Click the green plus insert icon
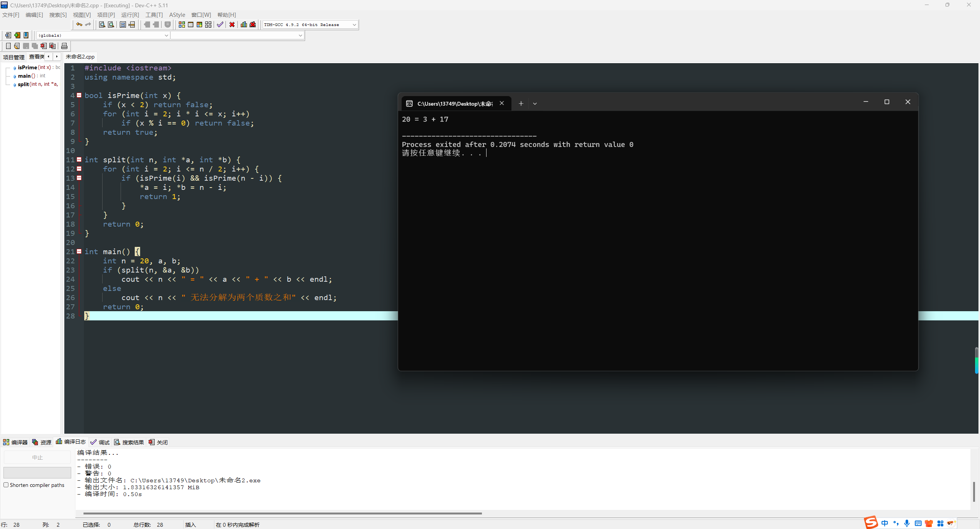 (x=17, y=35)
